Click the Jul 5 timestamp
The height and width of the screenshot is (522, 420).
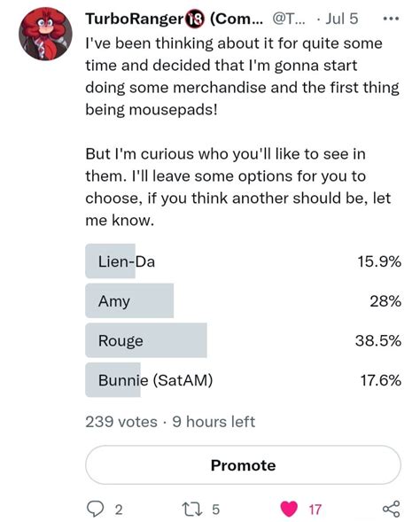(x=342, y=19)
